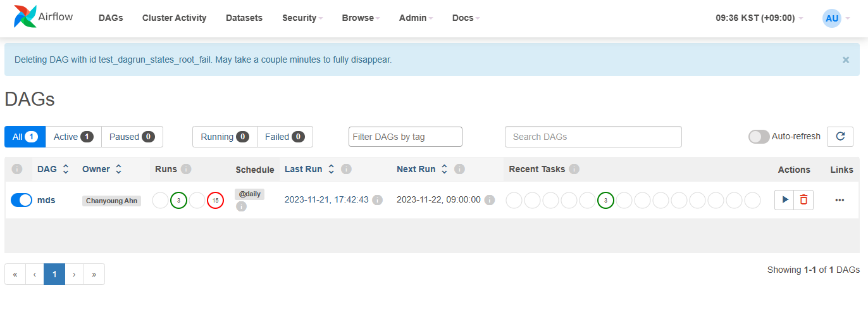Screen dimensions: 868x326
Task: Click the red failed runs circle showing 15
Action: [215, 201]
